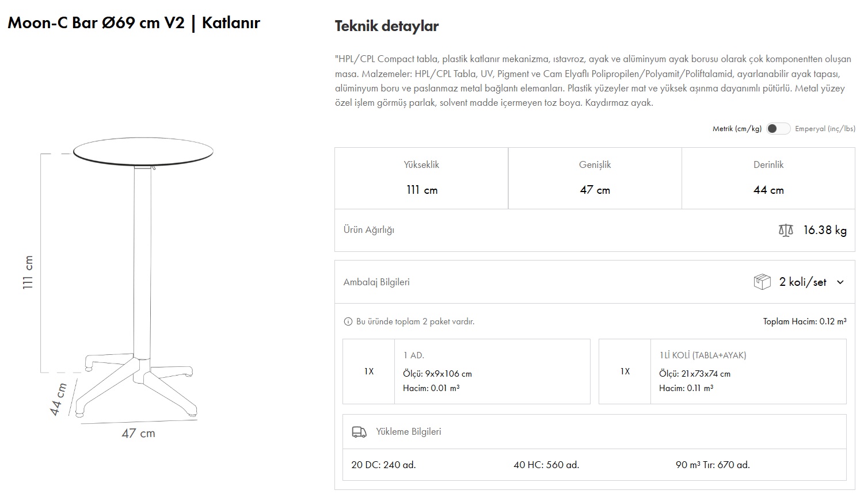Click the Yükseklik 111 cm cell
This screenshot has height=494, width=868.
(x=421, y=178)
